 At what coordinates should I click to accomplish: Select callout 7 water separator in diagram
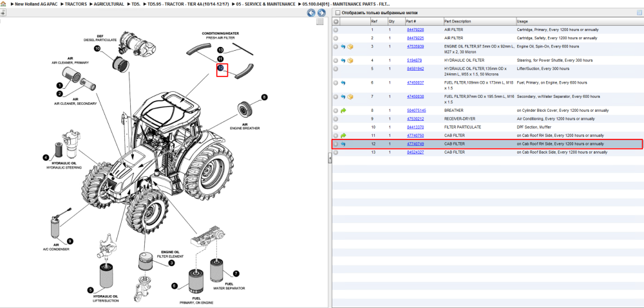point(236,273)
